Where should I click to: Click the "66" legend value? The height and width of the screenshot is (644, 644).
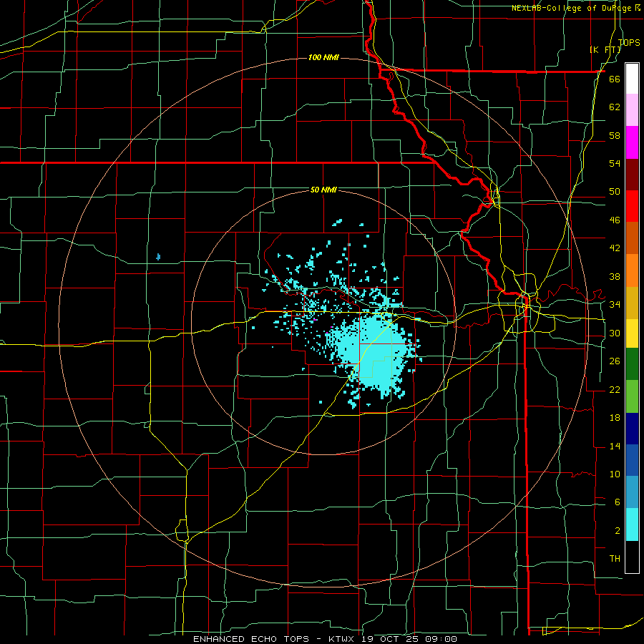coord(615,79)
